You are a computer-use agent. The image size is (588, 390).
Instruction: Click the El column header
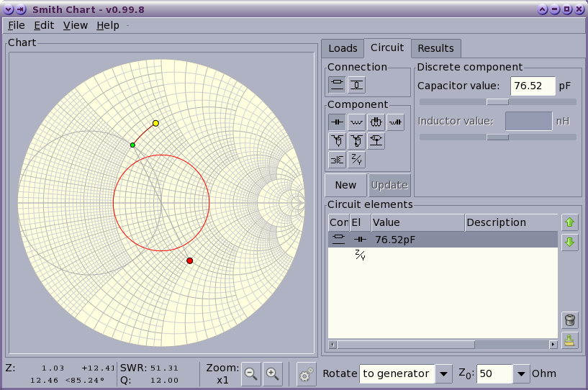360,222
